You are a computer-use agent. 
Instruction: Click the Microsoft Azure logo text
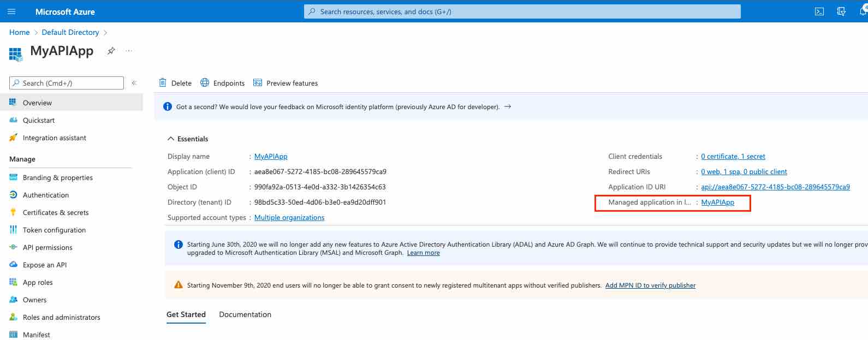tap(65, 11)
